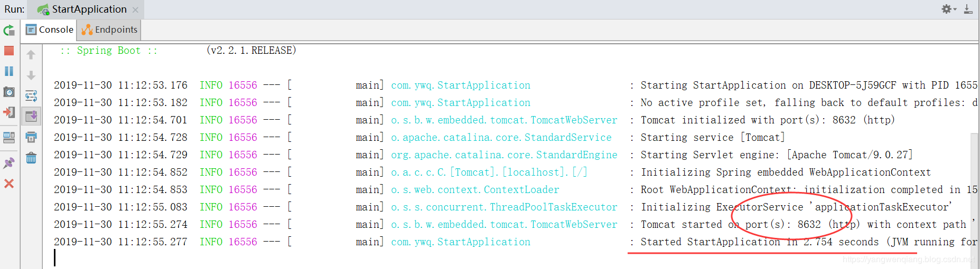Click org.apache.catalina.core.StandardEngine logger name
The height and width of the screenshot is (269, 980).
pyautogui.click(x=504, y=155)
